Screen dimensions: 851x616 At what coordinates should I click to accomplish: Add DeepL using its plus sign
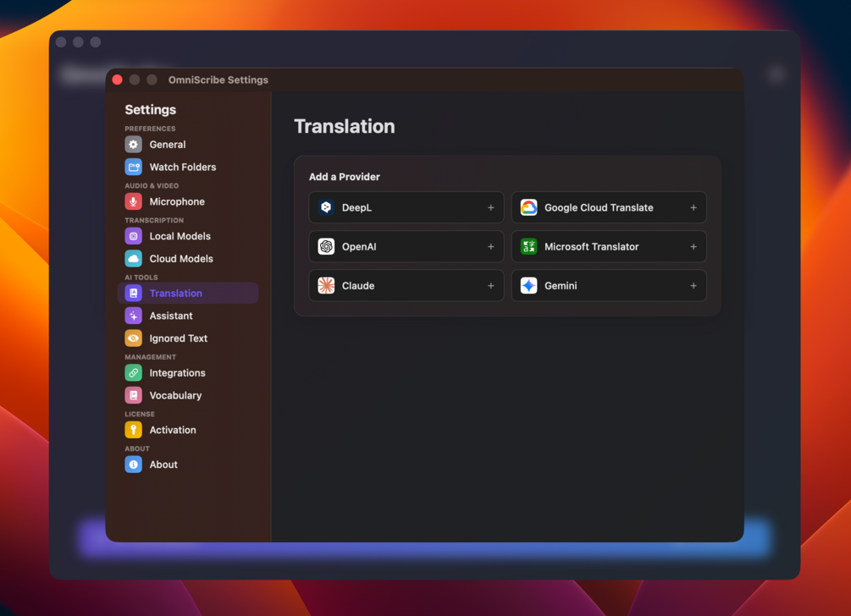pos(490,207)
